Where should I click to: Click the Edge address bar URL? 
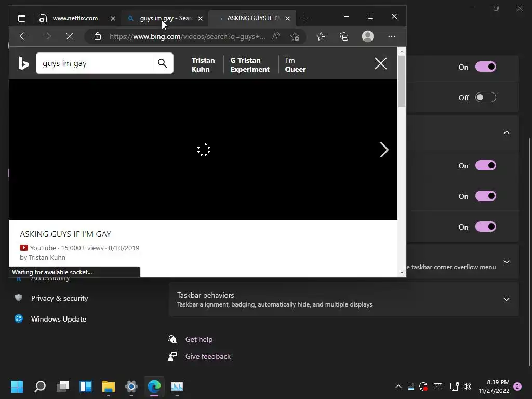tap(187, 36)
